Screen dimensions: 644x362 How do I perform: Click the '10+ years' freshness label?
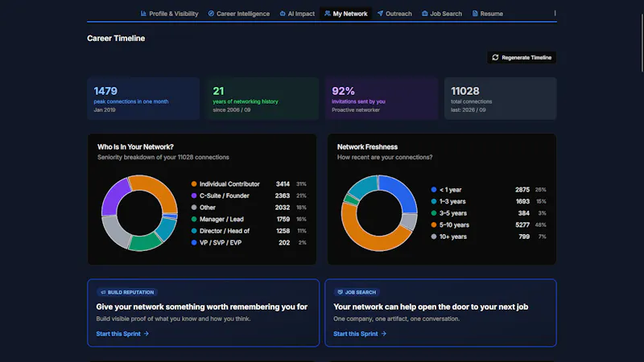pyautogui.click(x=453, y=237)
